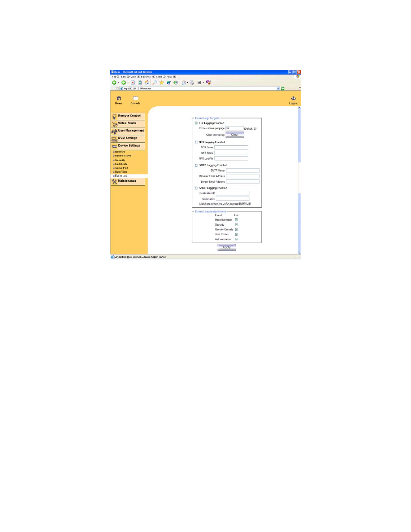
Task: Select Security settings item
Action: pyautogui.click(x=120, y=160)
